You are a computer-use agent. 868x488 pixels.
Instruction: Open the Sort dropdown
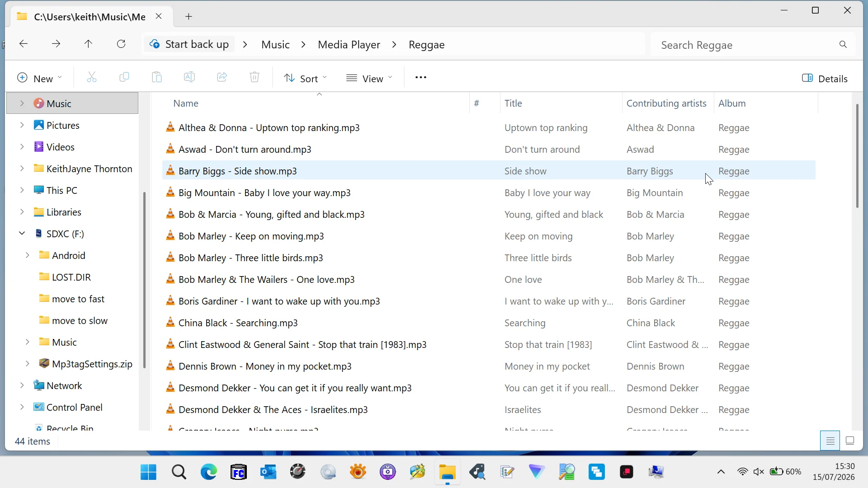tap(306, 79)
